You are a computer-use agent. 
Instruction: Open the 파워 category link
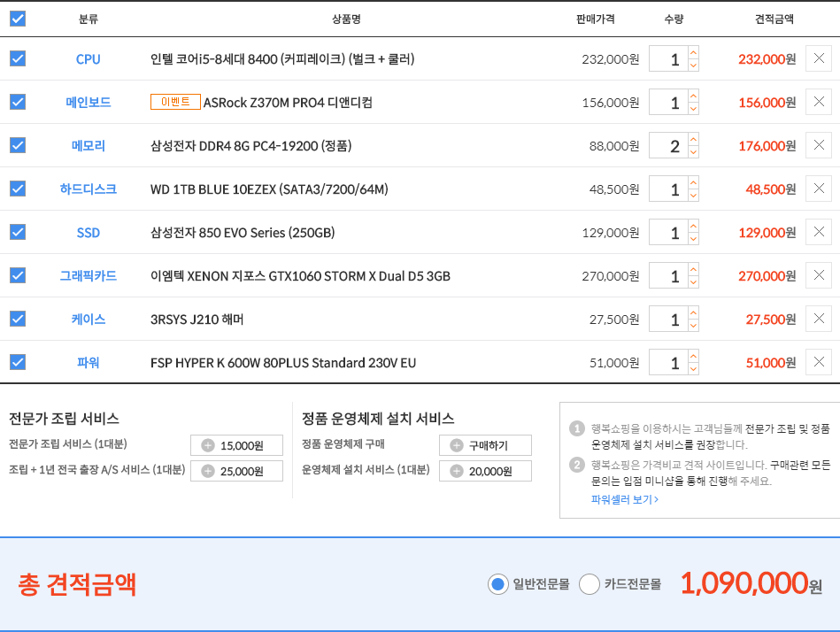tap(88, 363)
